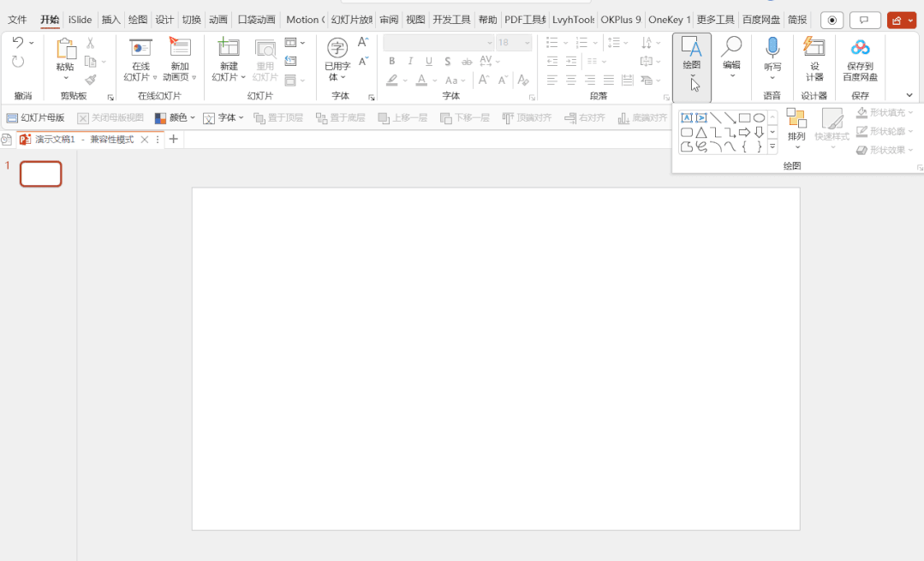
Task: Toggle text Shadow S button
Action: 448,62
